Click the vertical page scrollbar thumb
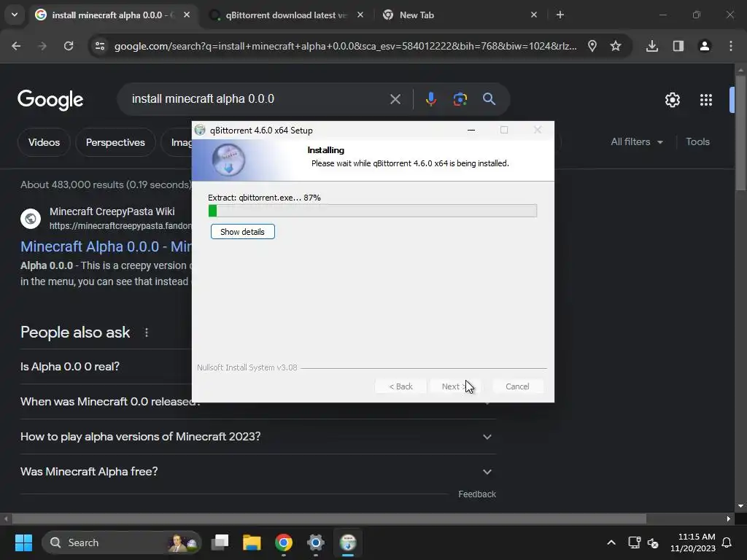747x560 pixels. point(740,133)
